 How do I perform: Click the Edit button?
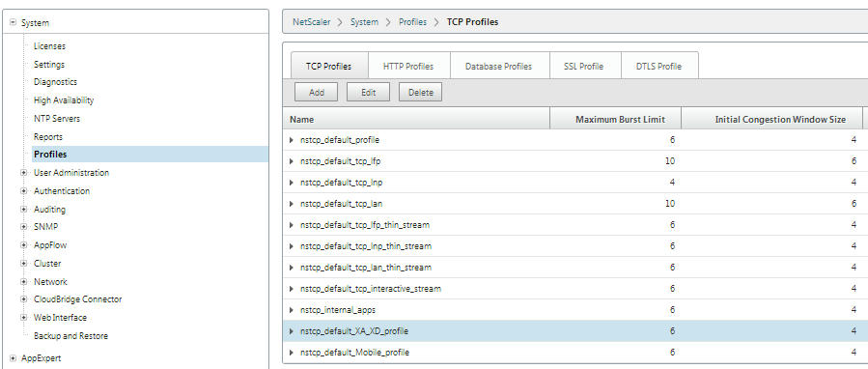point(369,93)
